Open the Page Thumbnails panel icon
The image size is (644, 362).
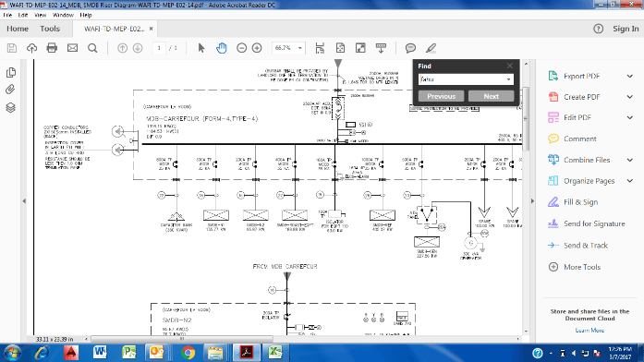(11, 73)
